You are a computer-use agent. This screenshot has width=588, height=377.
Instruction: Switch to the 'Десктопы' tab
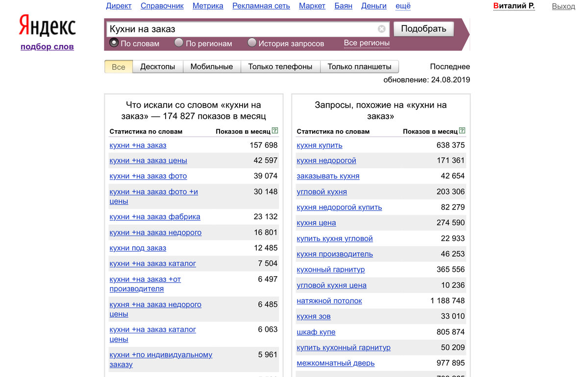pyautogui.click(x=158, y=67)
